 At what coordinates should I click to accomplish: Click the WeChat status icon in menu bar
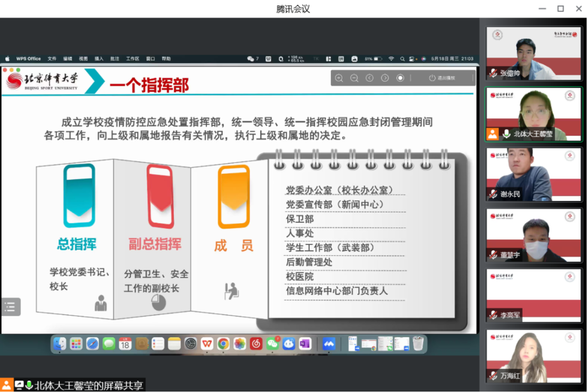[250, 59]
